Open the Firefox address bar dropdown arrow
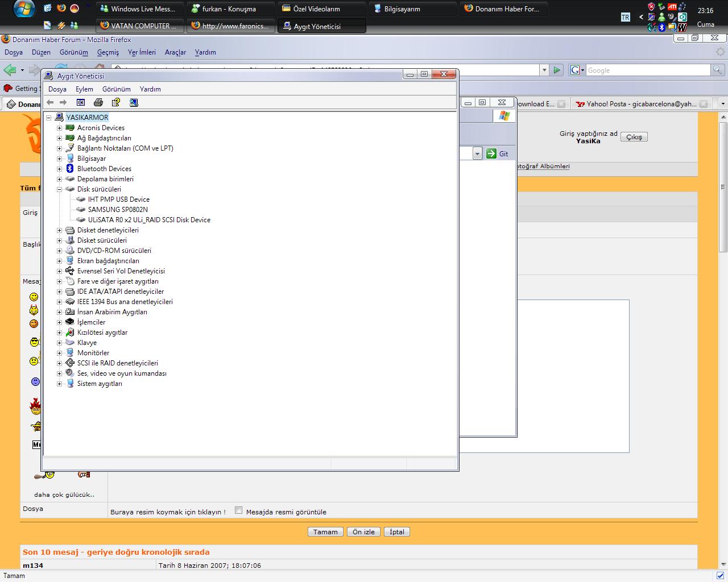728x582 pixels. (x=544, y=70)
